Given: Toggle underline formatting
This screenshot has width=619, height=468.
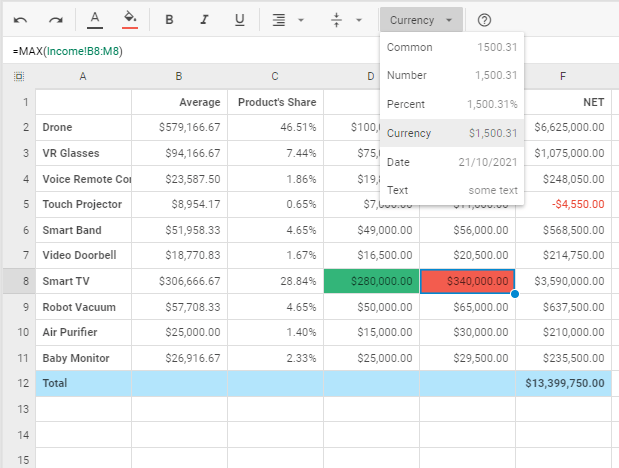Looking at the screenshot, I should (239, 20).
